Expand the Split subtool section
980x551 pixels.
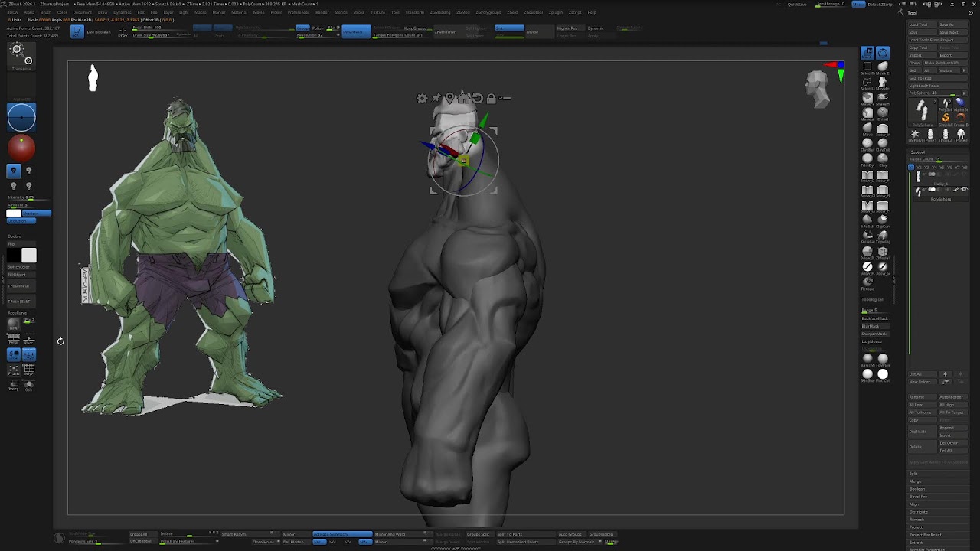(938, 474)
